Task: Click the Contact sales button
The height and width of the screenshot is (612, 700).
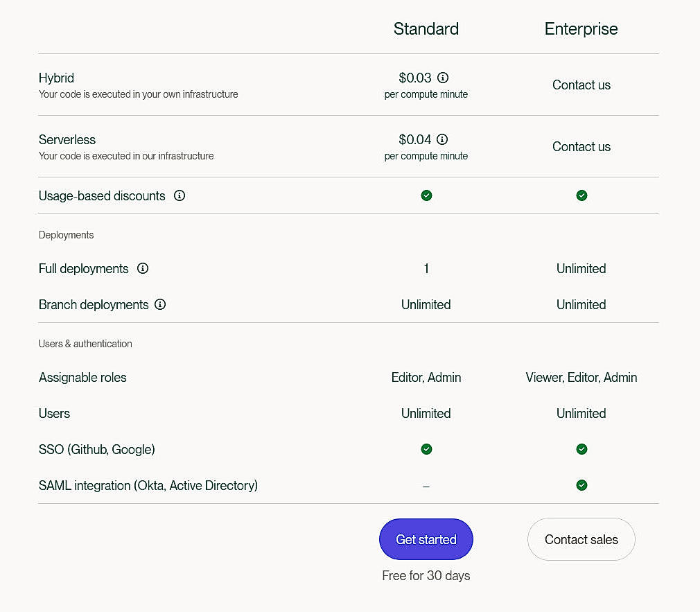Action: 581,539
